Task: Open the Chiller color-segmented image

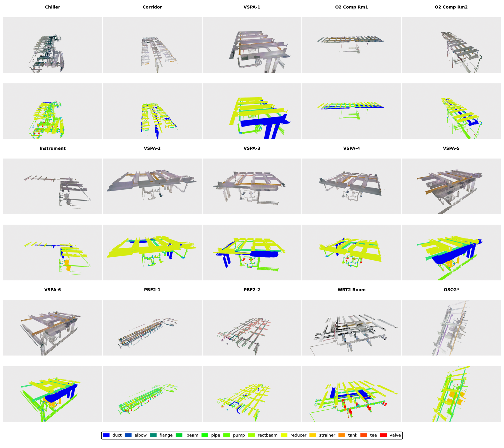Action: [x=53, y=111]
